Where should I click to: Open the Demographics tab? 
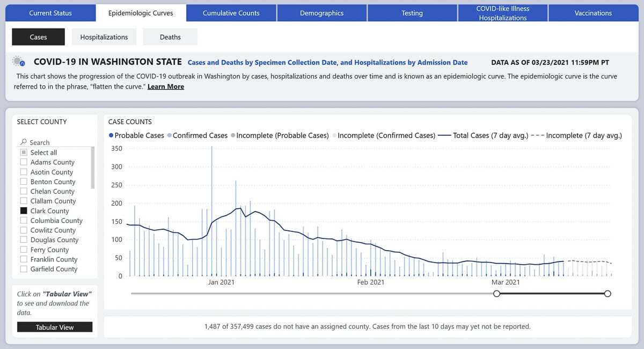322,13
